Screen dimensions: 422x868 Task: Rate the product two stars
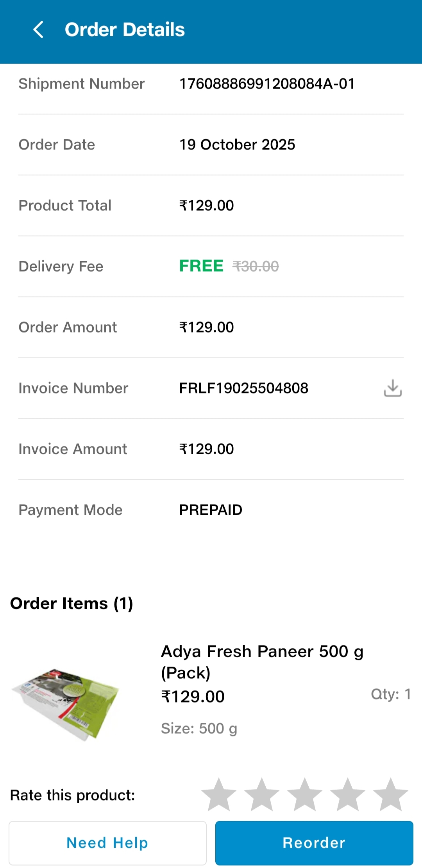coord(262,795)
